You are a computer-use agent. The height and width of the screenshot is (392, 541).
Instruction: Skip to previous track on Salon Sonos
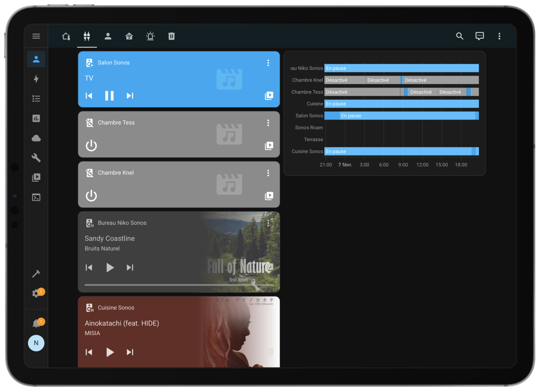(89, 96)
